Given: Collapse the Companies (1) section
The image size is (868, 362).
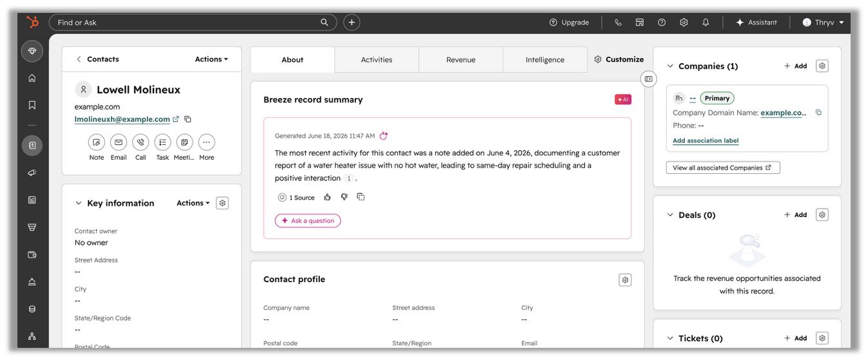Looking at the screenshot, I should click(670, 66).
